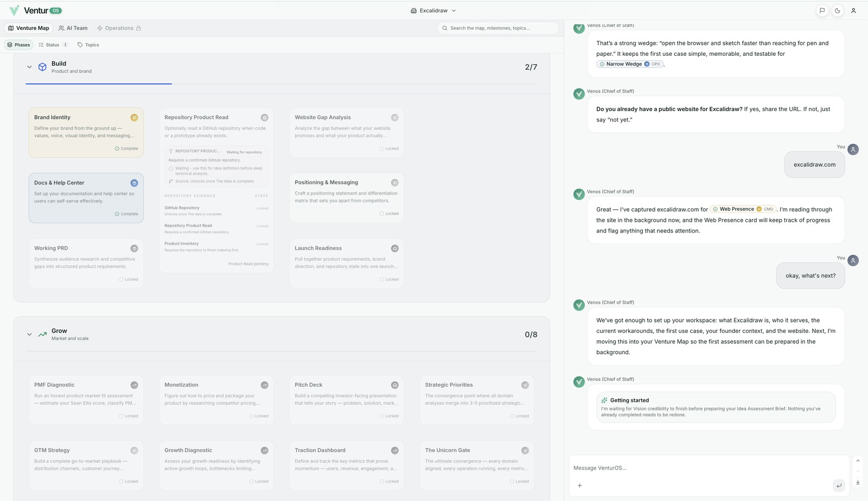Click the Product Inventory evidence row

[x=216, y=247]
